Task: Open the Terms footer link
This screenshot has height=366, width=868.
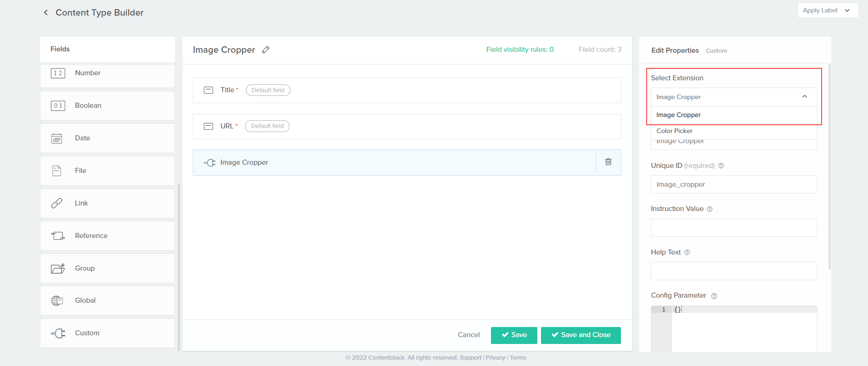Action: tap(518, 358)
